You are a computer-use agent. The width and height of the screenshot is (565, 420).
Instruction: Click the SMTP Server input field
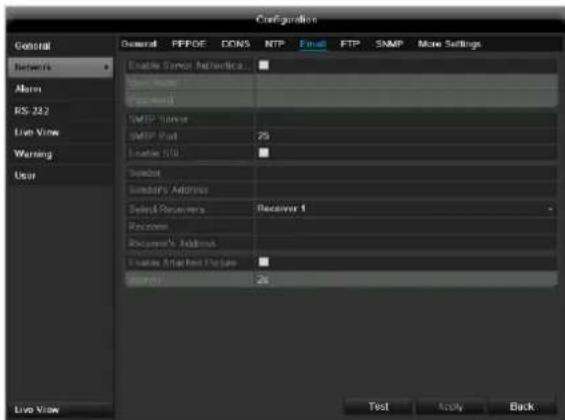coord(405,119)
